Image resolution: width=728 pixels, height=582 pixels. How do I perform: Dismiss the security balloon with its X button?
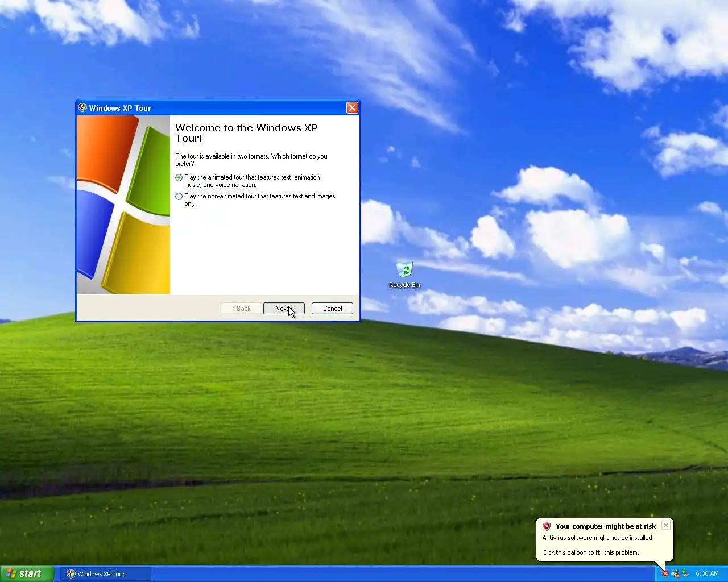tap(666, 526)
